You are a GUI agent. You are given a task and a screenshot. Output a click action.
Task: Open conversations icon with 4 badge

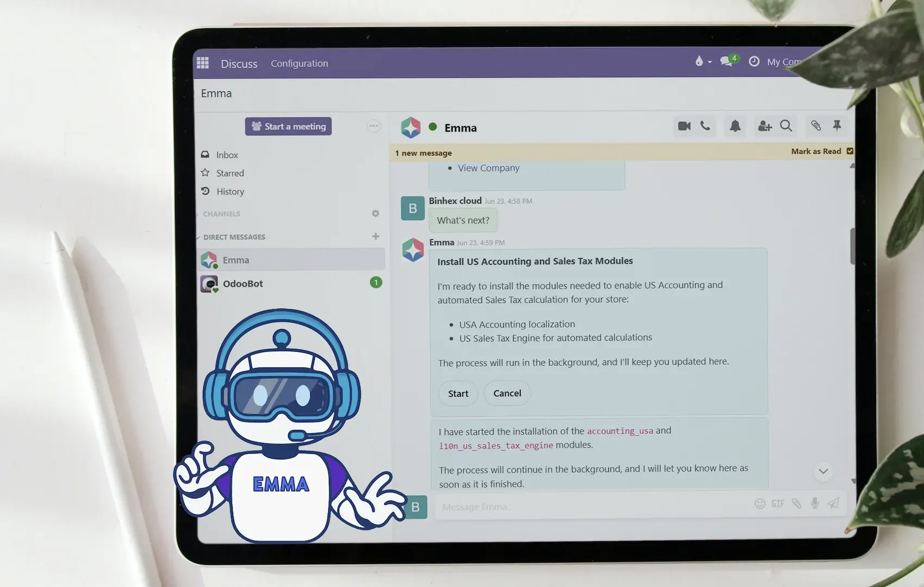tap(727, 61)
